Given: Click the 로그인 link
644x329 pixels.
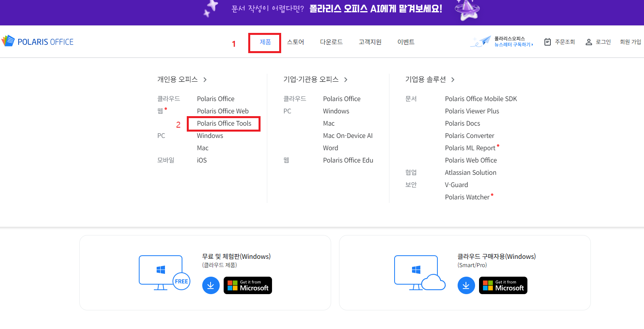Looking at the screenshot, I should click(x=603, y=42).
